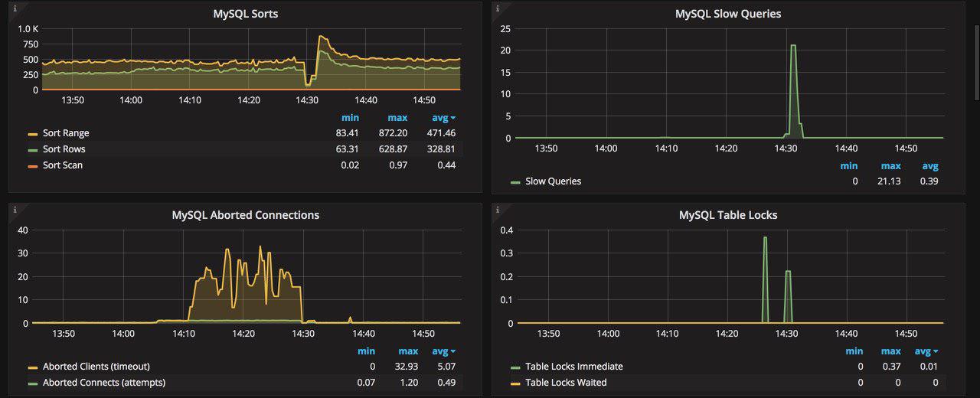Click the MySQL Slow Queries panel info icon
The image size is (980, 398).
coord(497,8)
